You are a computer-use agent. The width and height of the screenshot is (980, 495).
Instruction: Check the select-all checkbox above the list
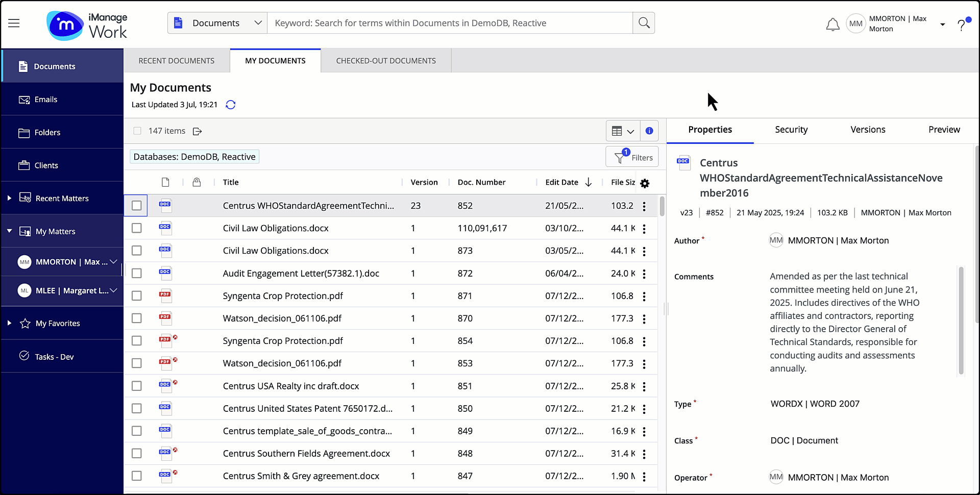(x=137, y=131)
